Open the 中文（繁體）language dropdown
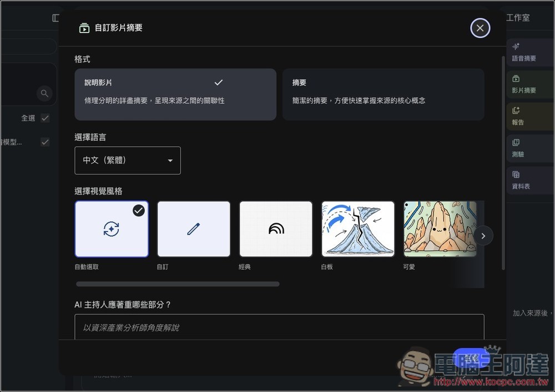Screen dimensions: 555x392 128,160
